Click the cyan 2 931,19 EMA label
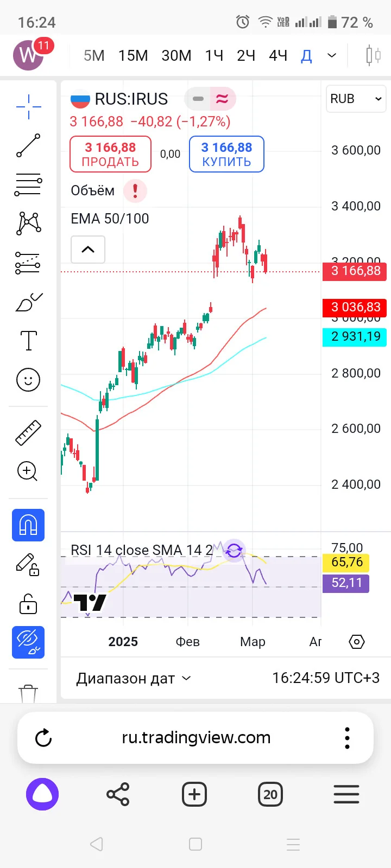This screenshot has width=391, height=868. click(x=355, y=336)
